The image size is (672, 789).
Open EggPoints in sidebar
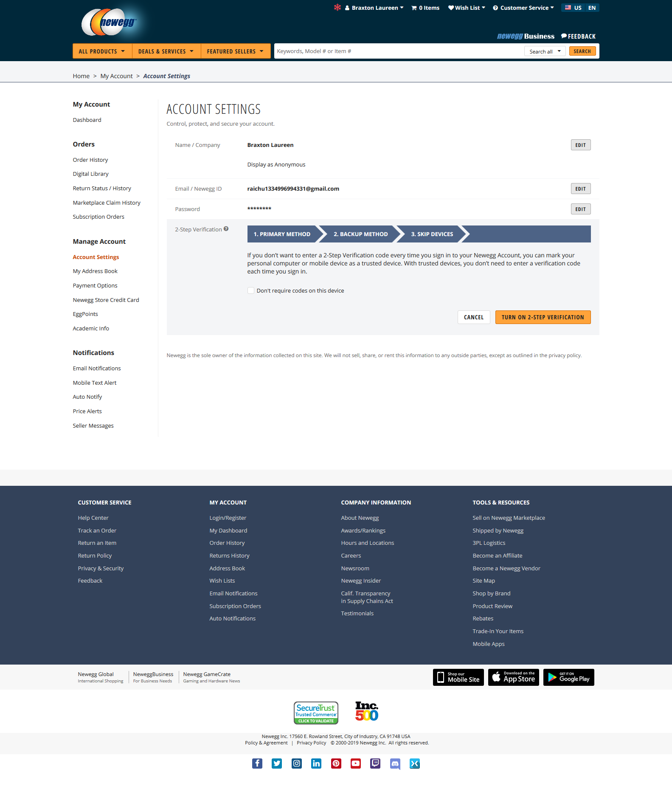(85, 314)
